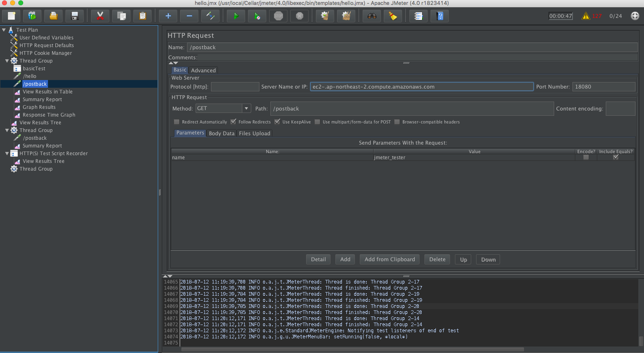Click the Port Number field

pos(604,87)
